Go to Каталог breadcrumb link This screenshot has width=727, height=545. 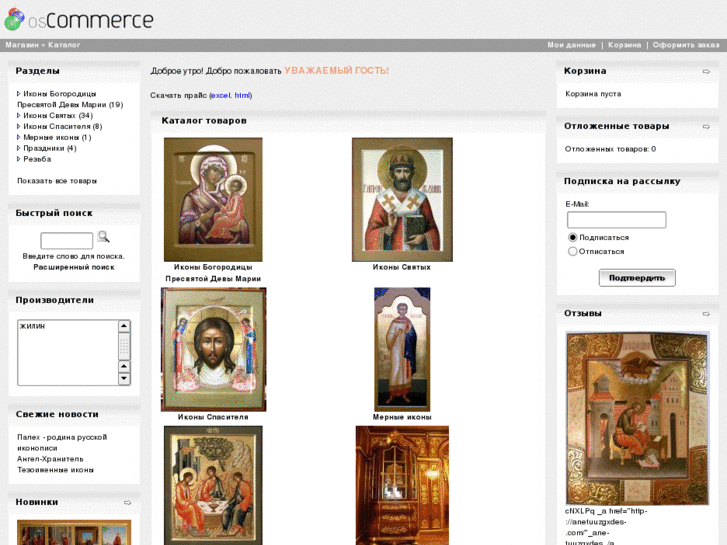[x=64, y=45]
